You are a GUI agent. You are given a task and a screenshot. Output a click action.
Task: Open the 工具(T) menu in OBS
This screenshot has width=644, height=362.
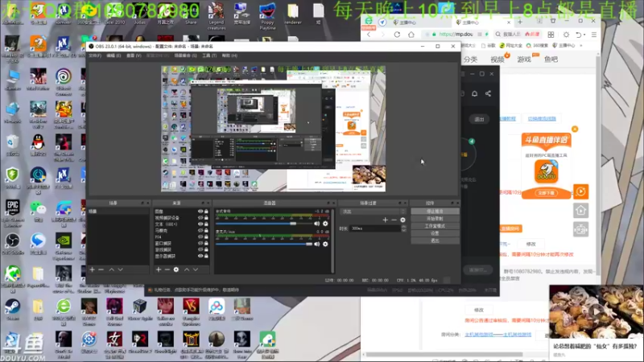point(209,56)
